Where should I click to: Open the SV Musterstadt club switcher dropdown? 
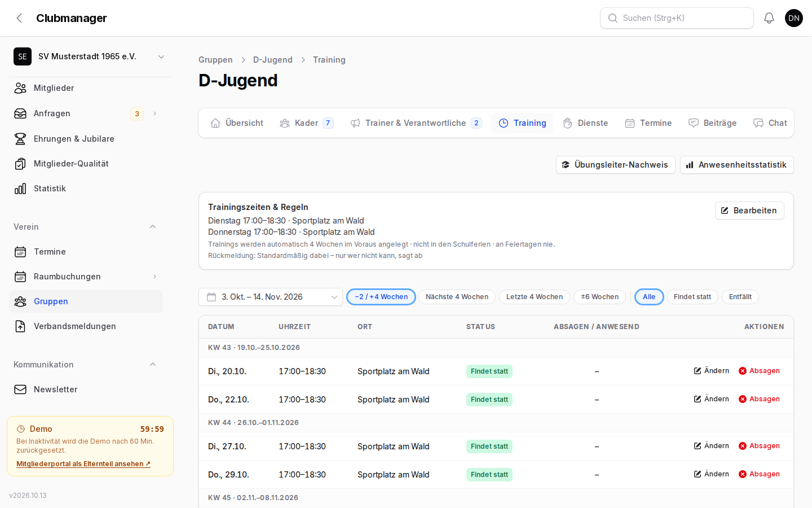pos(90,56)
